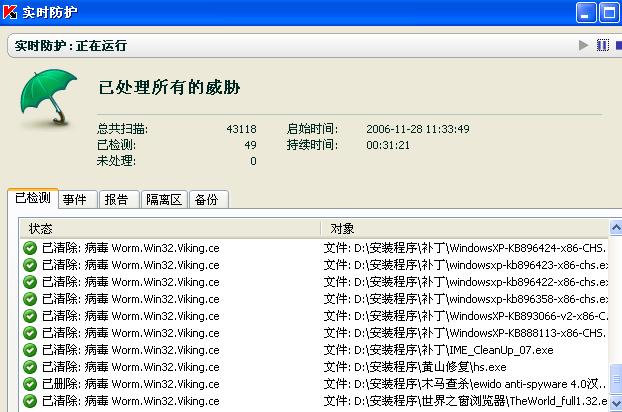Click green check icon for kb896358 row
622x412 pixels.
click(30, 299)
